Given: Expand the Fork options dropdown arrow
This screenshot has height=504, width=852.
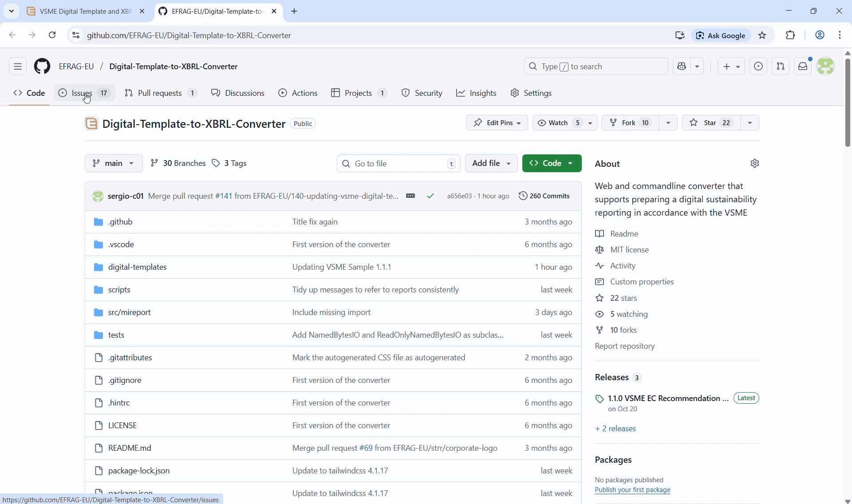Looking at the screenshot, I should tap(668, 123).
